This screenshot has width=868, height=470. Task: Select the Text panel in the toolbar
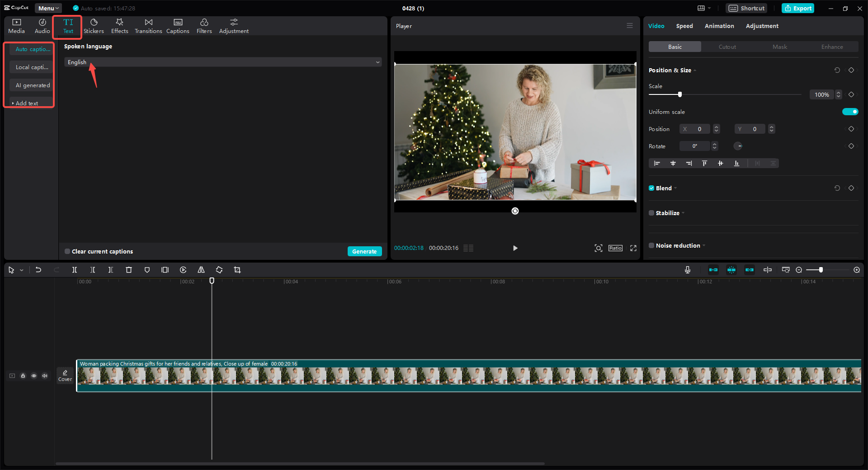coord(67,26)
